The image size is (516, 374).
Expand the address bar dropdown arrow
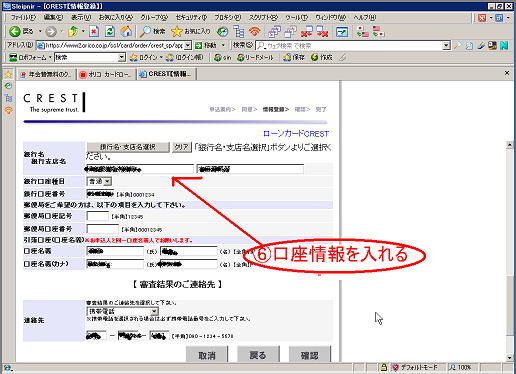(188, 45)
